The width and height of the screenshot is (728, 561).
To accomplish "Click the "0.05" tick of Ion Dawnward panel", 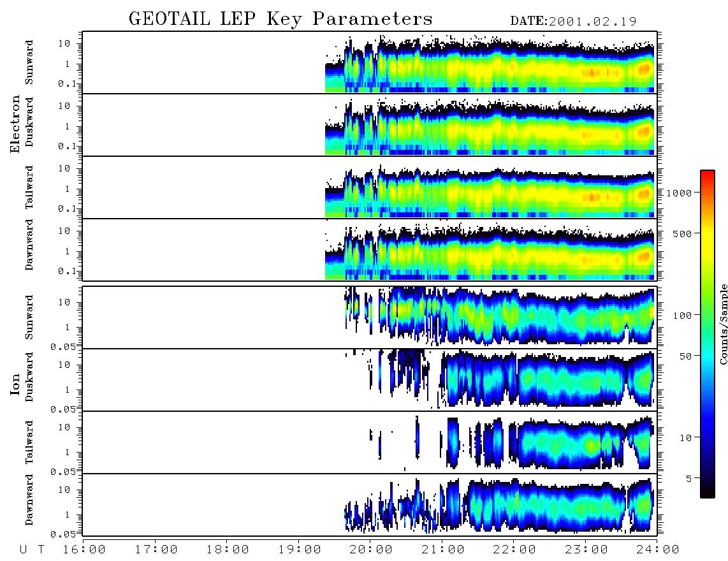I will coord(63,534).
